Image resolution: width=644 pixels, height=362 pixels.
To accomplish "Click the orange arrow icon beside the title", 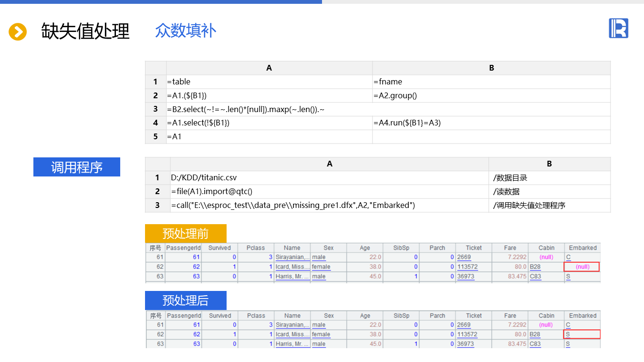I will click(x=18, y=32).
